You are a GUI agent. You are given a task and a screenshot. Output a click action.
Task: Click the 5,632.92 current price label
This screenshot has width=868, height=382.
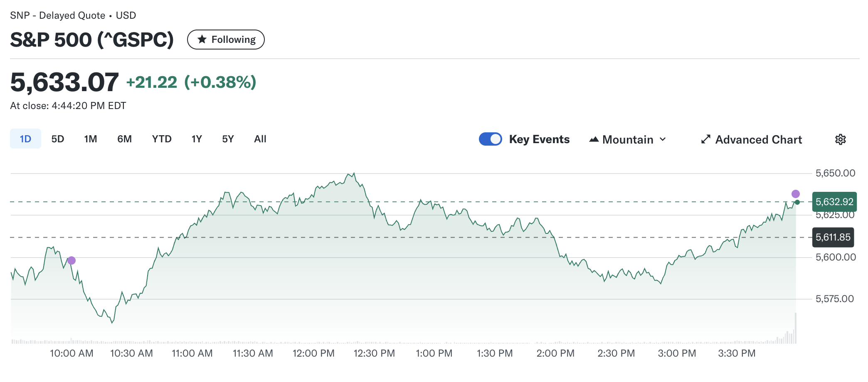[834, 202]
